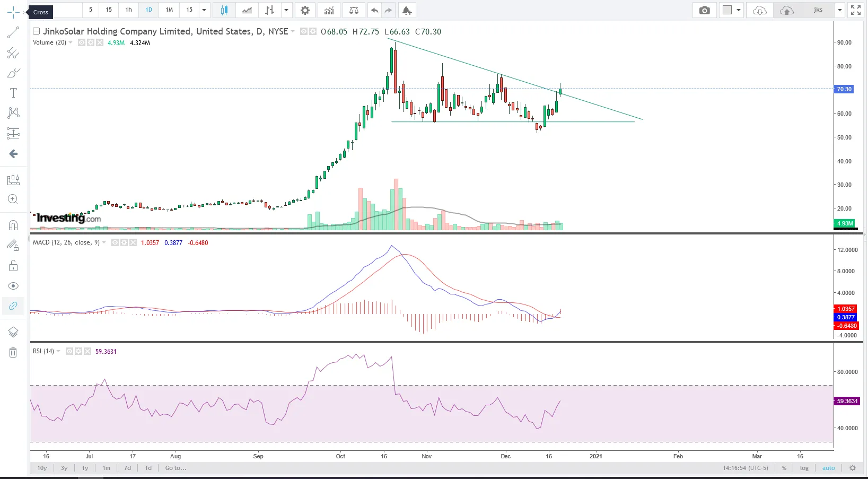Screen dimensions: 868x479
Task: Select the Trend Line drawing tool
Action: point(13,33)
